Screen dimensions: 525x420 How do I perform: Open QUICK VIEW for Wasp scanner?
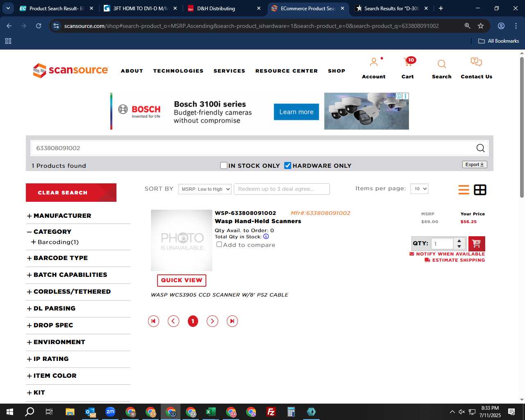[182, 280]
